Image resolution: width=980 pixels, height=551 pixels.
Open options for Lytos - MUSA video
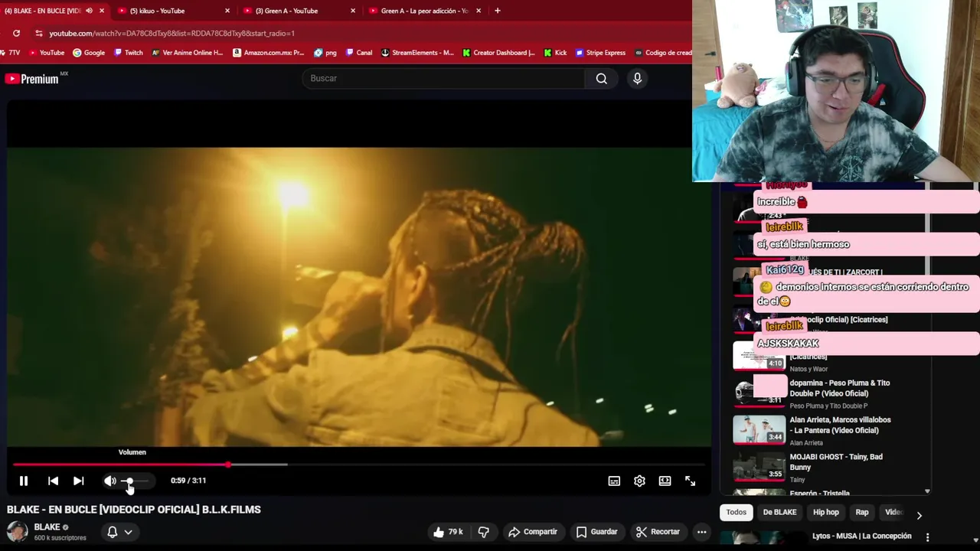927,536
